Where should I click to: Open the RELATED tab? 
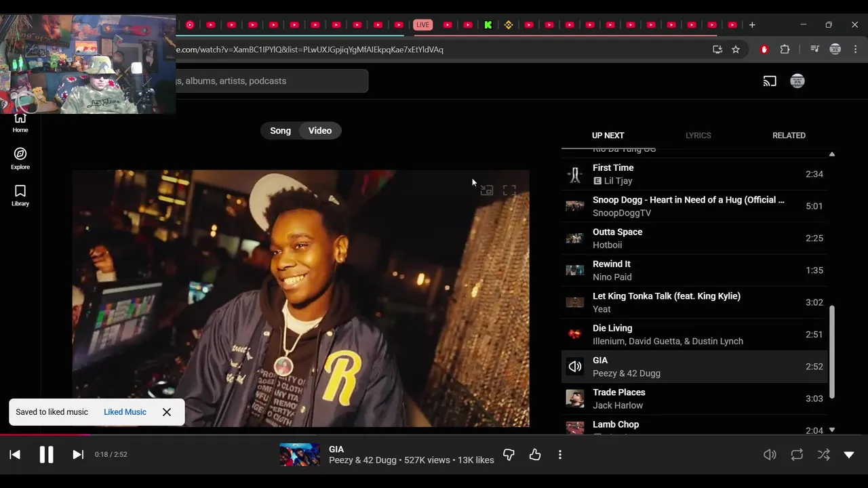click(x=789, y=136)
